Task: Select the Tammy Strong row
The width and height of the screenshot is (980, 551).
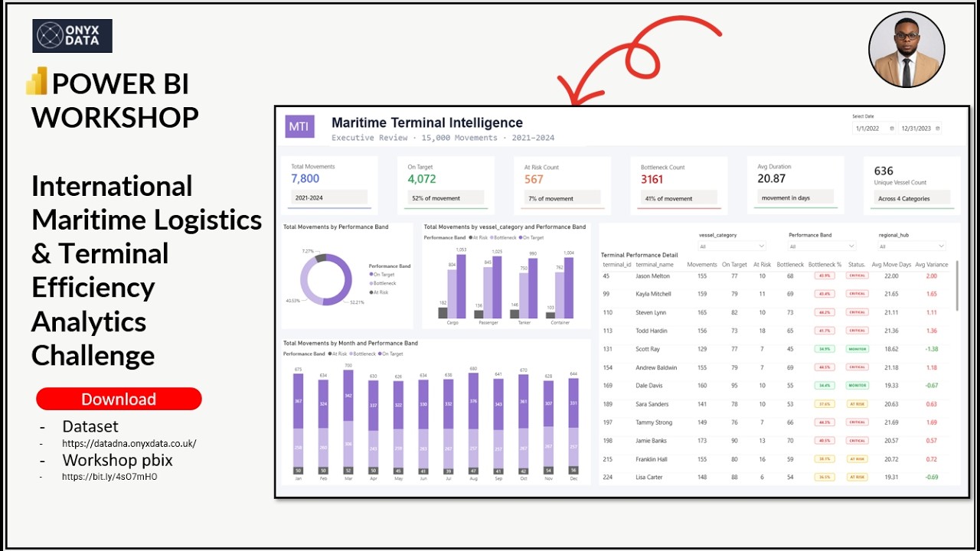Action: [x=776, y=422]
